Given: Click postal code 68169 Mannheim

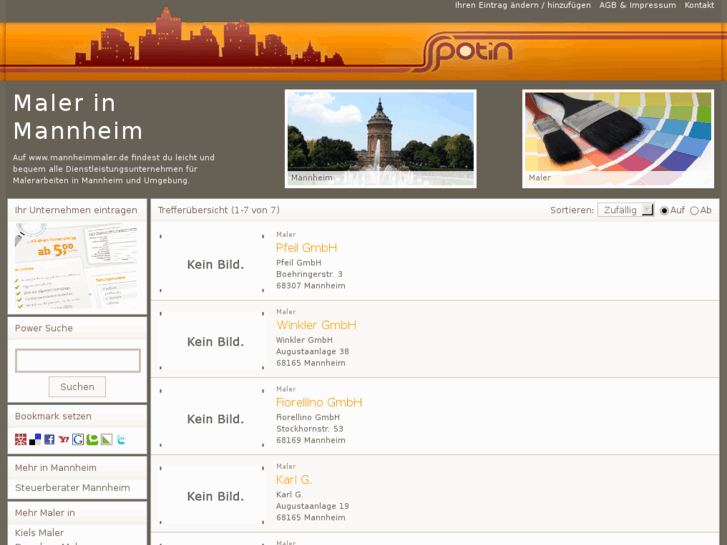Looking at the screenshot, I should pos(311,440).
